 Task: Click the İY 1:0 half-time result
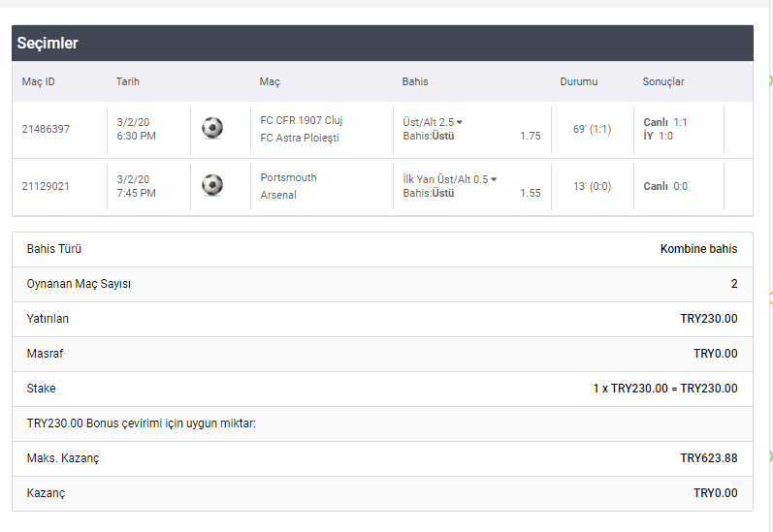point(659,136)
